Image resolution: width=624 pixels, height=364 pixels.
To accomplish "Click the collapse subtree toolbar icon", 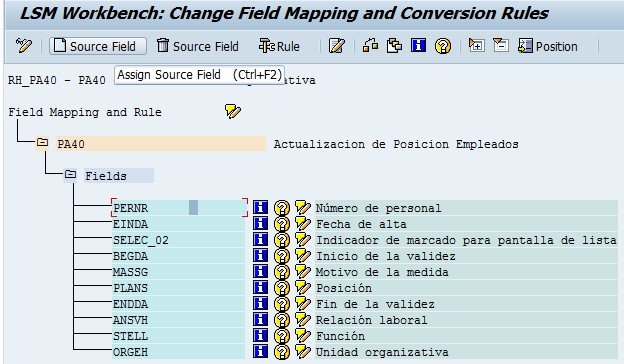I will pyautogui.click(x=500, y=45).
